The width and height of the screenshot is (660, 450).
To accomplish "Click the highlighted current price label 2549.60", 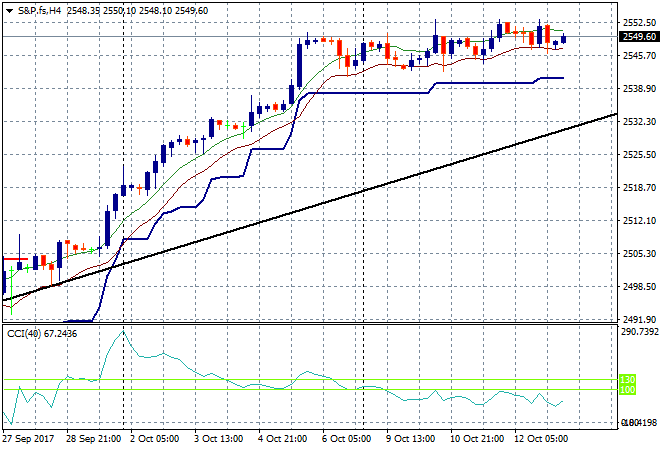I will pos(639,37).
